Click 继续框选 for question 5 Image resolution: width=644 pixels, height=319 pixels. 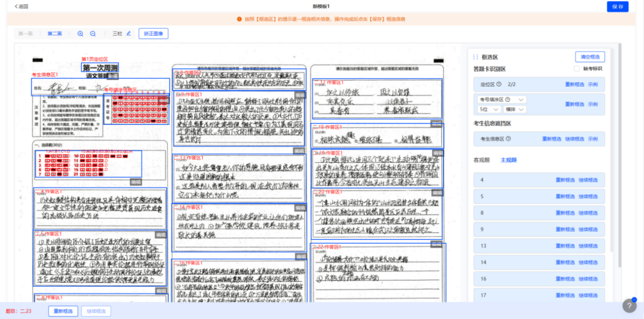pos(588,196)
